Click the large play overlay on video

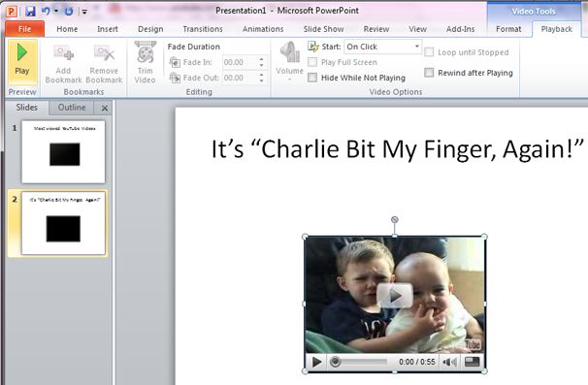(x=395, y=296)
